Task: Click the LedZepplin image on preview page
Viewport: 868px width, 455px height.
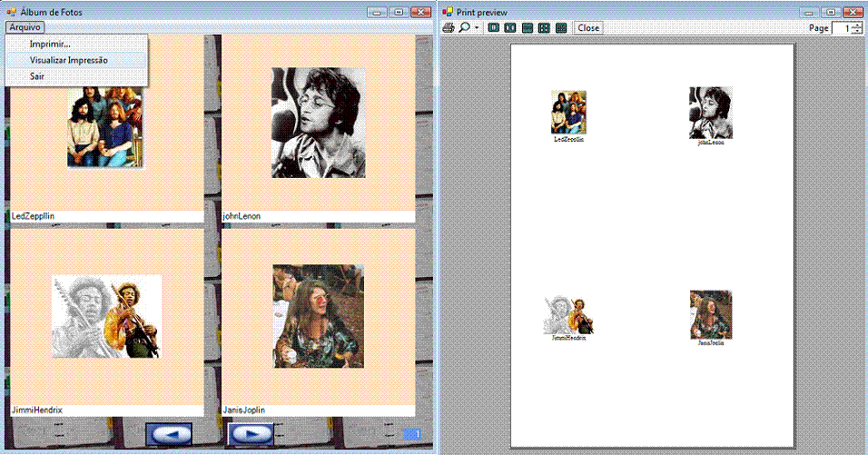Action: [568, 113]
